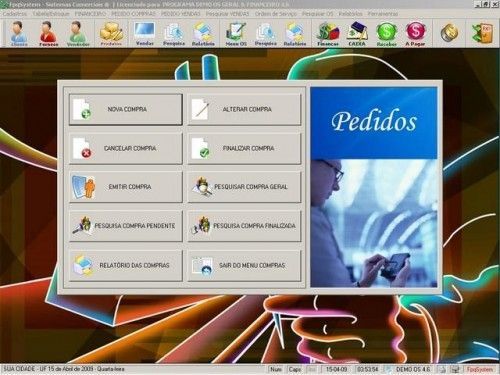Click the date 15-04-09 in status bar
The image size is (500, 375).
pyautogui.click(x=336, y=369)
